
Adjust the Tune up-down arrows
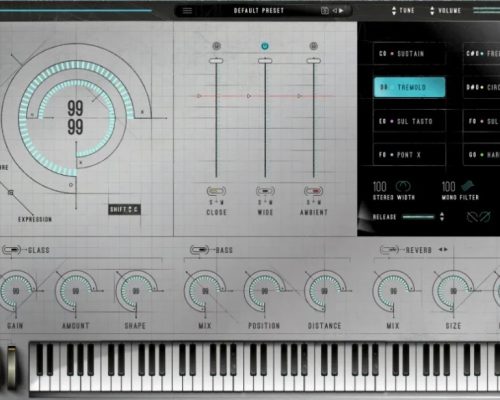[x=394, y=11]
